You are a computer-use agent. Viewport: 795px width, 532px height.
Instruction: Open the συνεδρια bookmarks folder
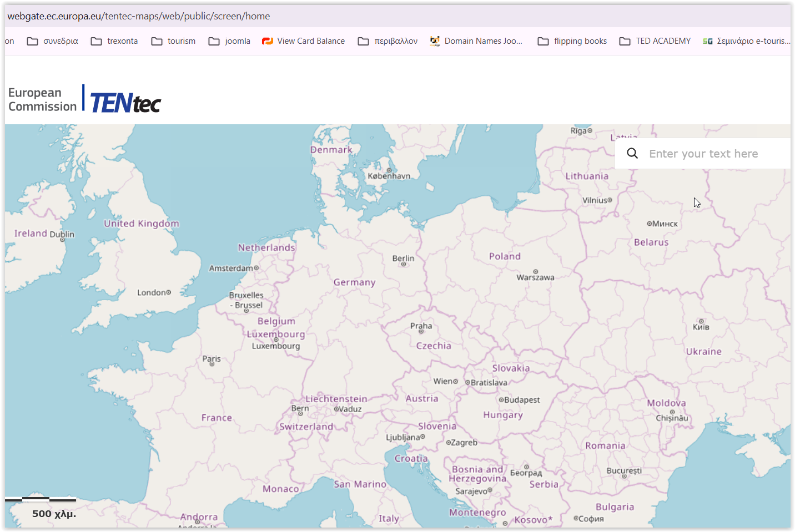click(x=53, y=41)
